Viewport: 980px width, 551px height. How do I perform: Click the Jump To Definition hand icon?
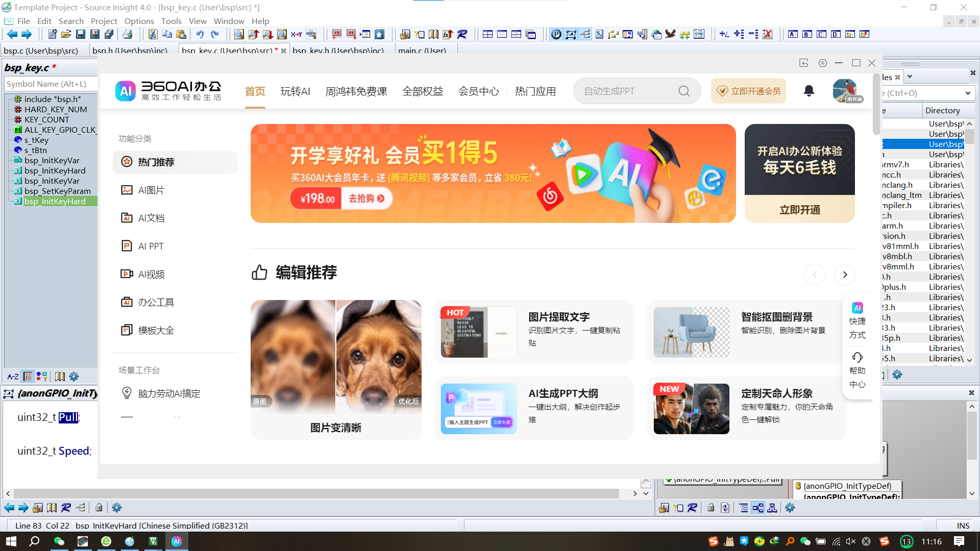pos(405,34)
